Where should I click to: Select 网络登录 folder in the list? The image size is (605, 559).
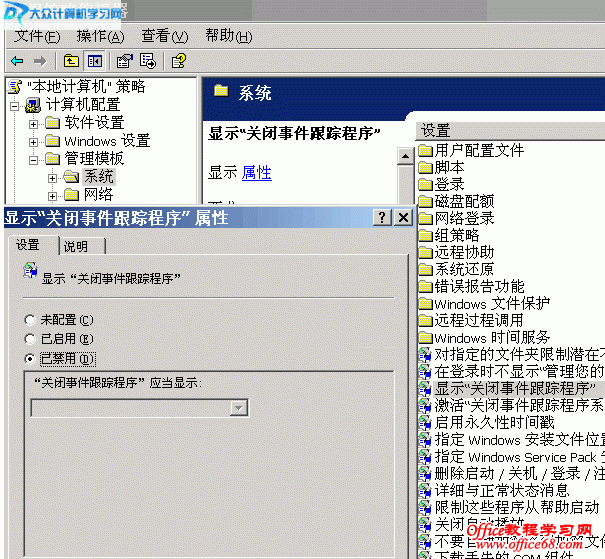(x=465, y=218)
